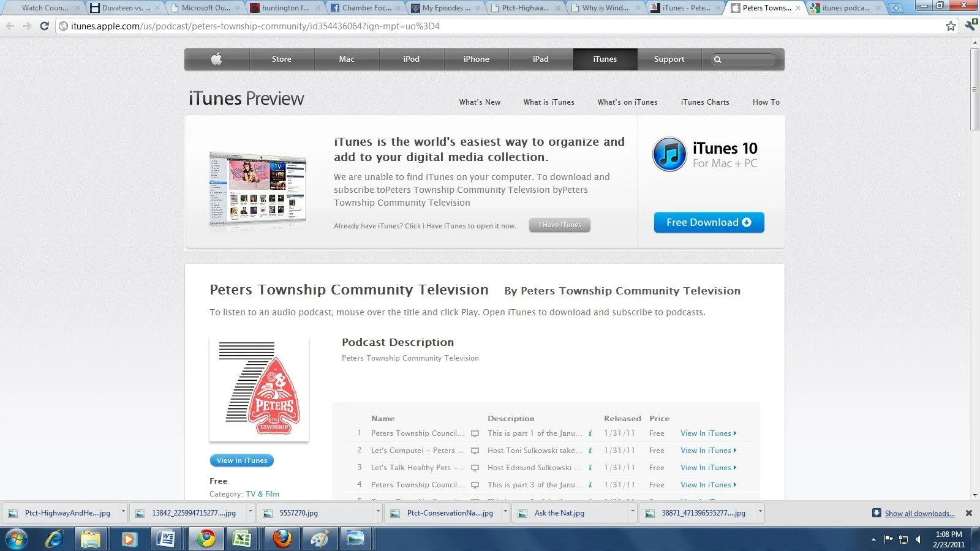Image resolution: width=980 pixels, height=551 pixels.
Task: Open Microsoft Word from the taskbar
Action: pos(166,539)
